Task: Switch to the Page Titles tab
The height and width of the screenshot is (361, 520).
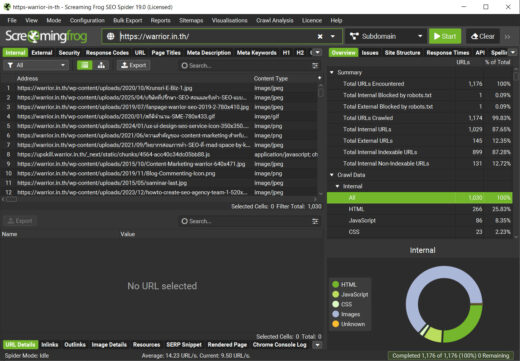Action: pyautogui.click(x=166, y=53)
